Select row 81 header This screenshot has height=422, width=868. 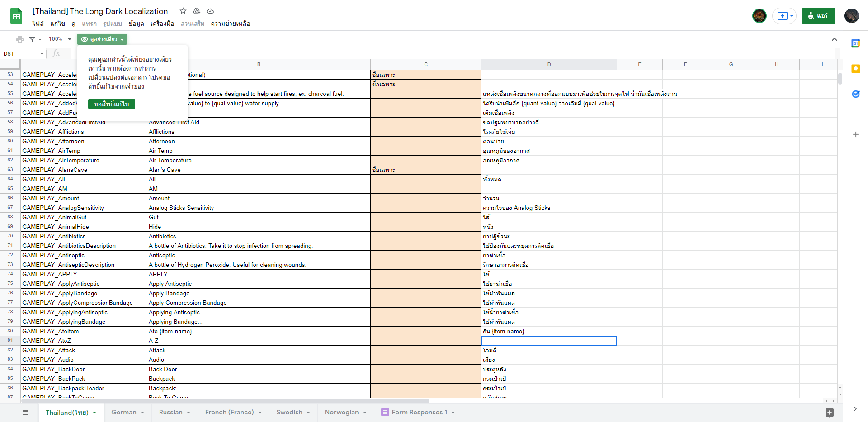click(x=10, y=341)
